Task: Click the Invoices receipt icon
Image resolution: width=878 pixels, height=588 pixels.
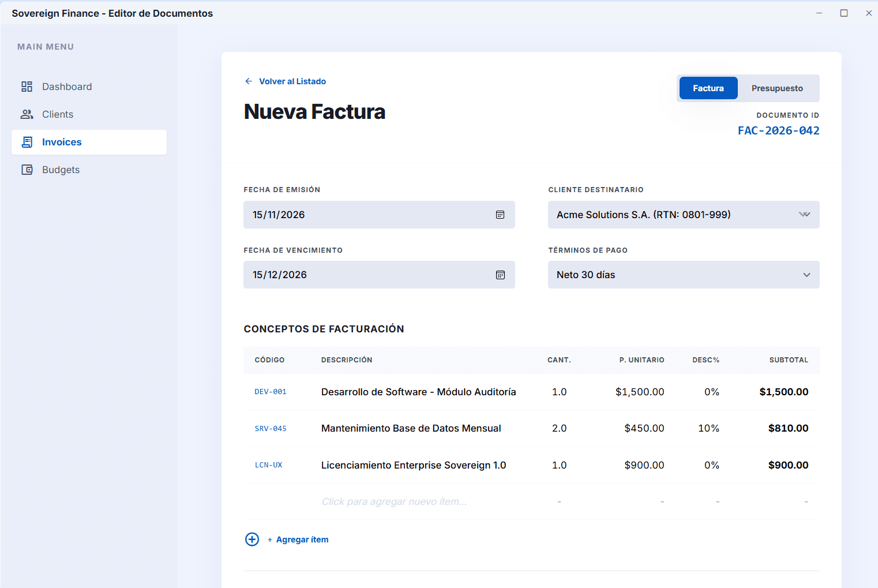Action: (27, 142)
